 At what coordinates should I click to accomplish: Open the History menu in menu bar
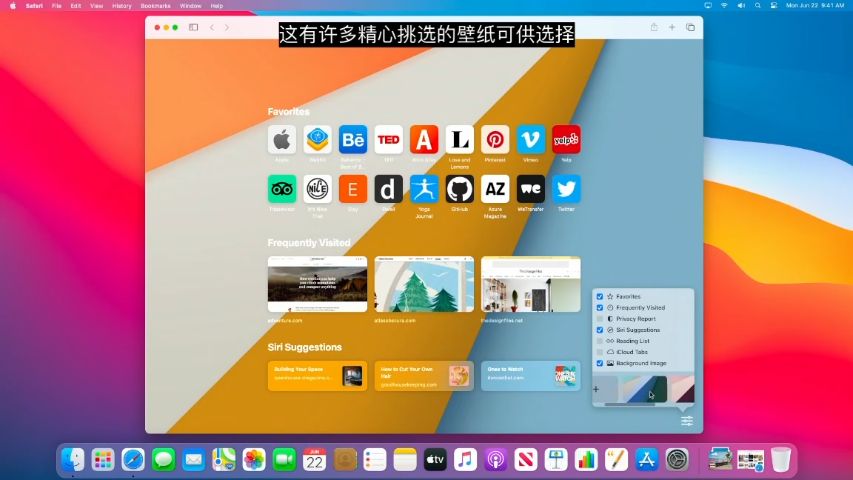click(121, 5)
